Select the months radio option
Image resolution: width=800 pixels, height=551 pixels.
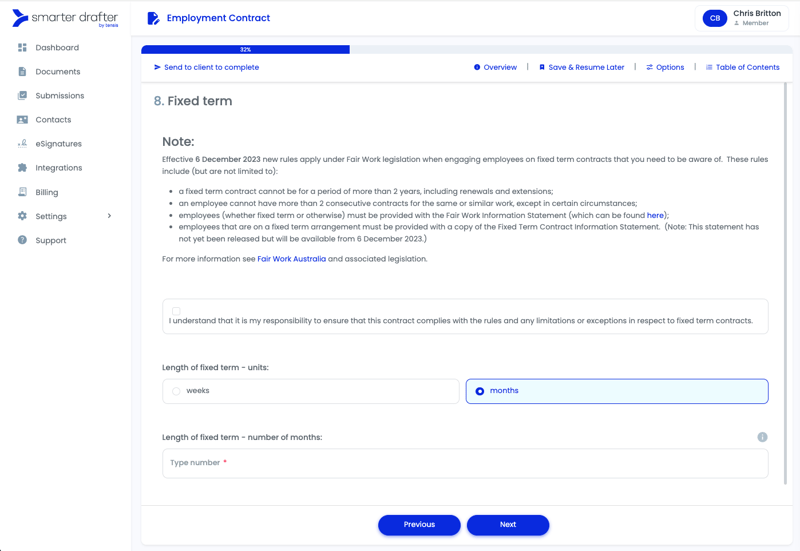pos(480,391)
